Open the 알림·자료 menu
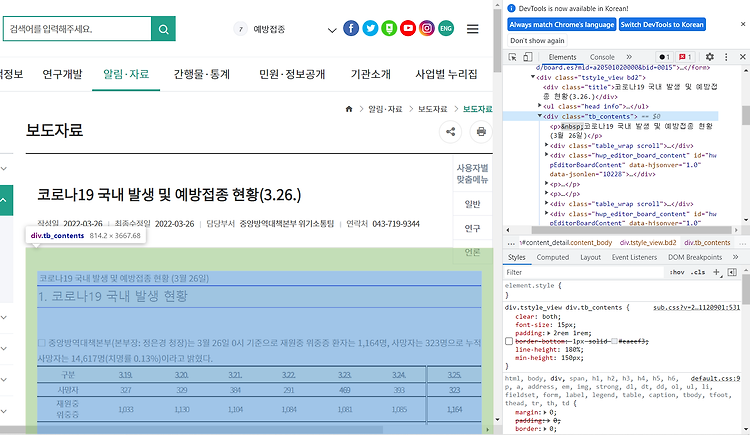The width and height of the screenshot is (750, 435). click(x=126, y=74)
